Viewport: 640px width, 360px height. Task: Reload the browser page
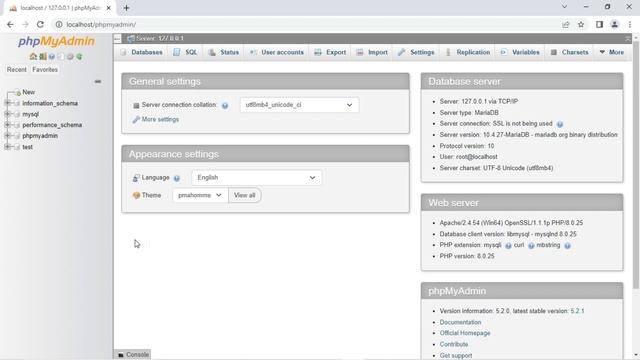[x=40, y=24]
